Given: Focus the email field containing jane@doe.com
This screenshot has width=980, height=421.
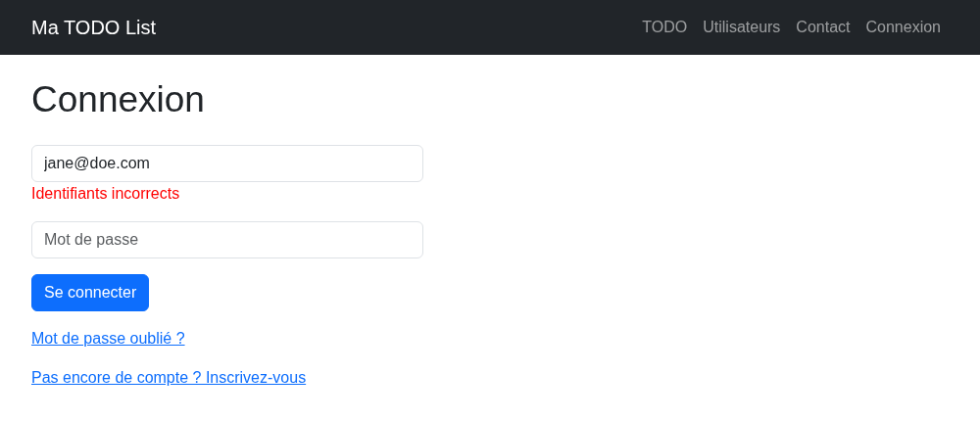Looking at the screenshot, I should (x=227, y=164).
